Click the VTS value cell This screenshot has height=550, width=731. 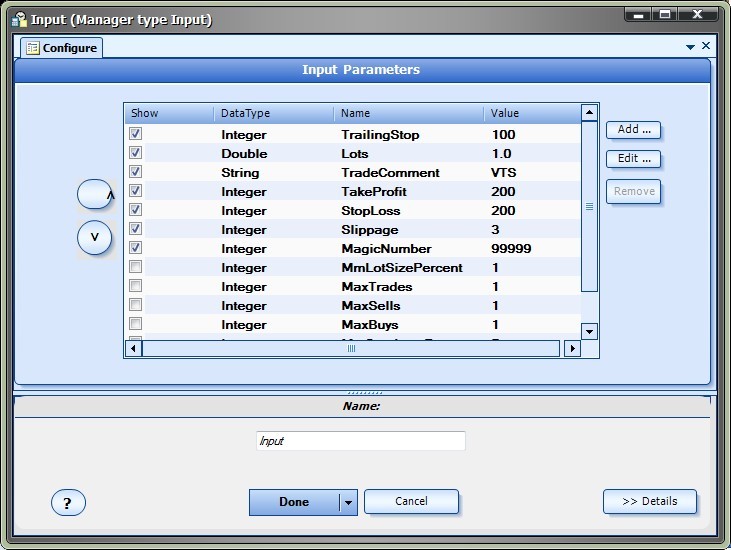(x=503, y=173)
